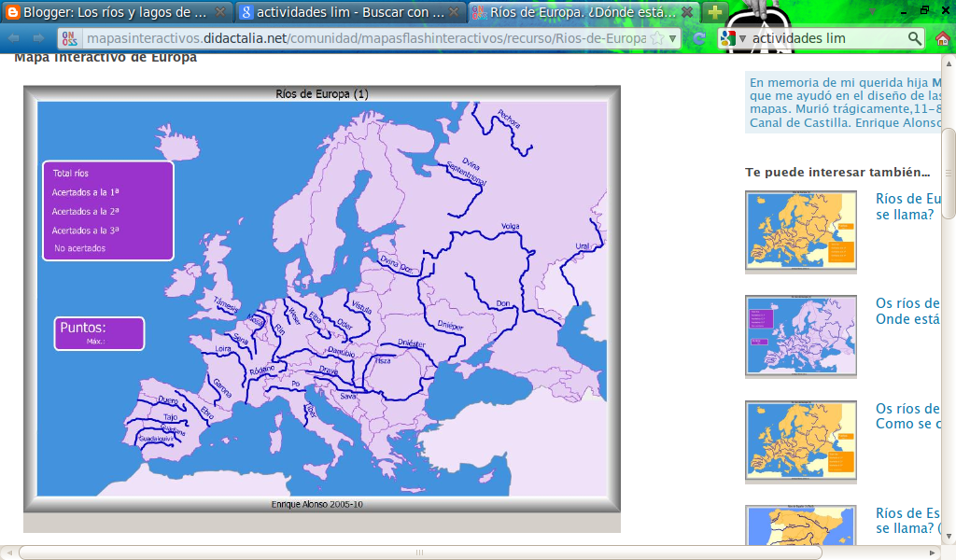Click the search magnifier icon
The height and width of the screenshot is (560, 956).
point(914,38)
